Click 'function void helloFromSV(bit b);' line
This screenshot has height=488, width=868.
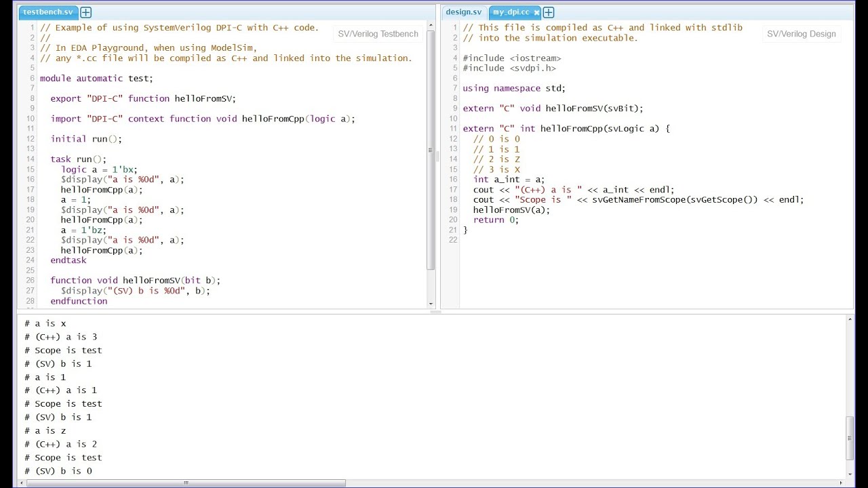tap(136, 281)
